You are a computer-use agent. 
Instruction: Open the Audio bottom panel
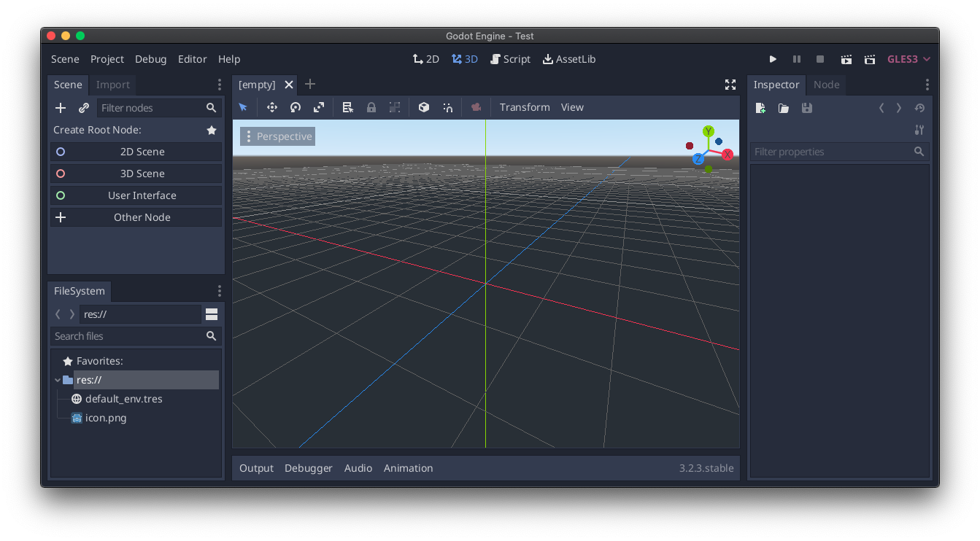[x=358, y=468]
